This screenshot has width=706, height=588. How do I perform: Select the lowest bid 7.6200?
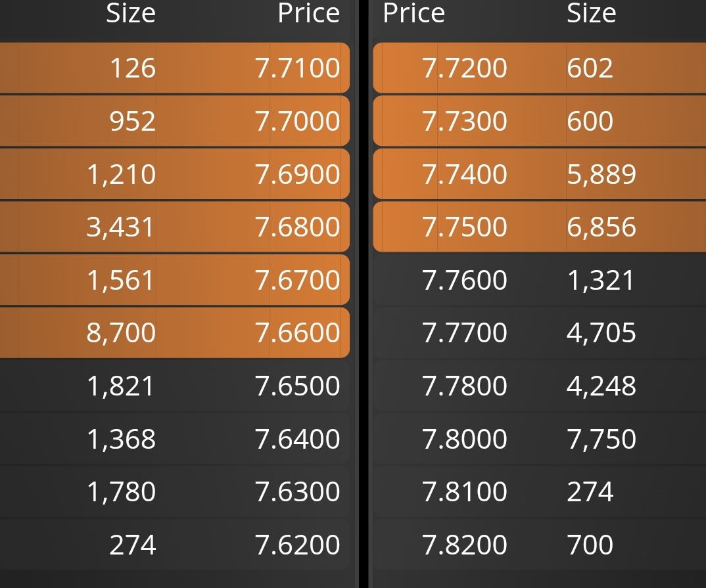point(175,545)
